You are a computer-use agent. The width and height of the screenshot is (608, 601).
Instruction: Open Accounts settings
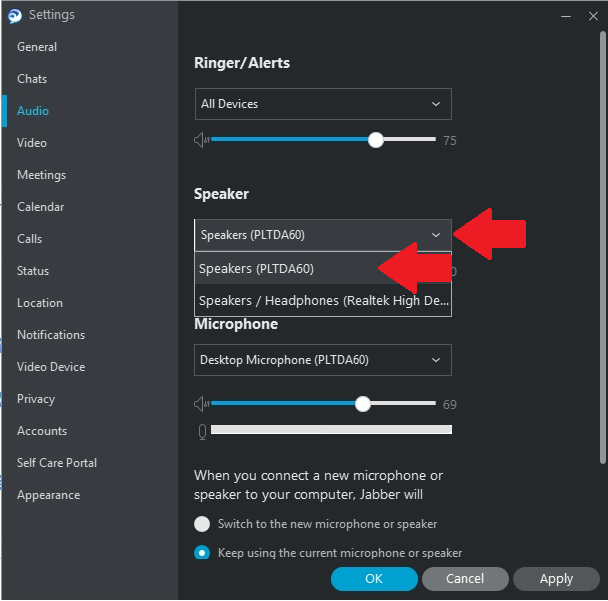pyautogui.click(x=42, y=431)
